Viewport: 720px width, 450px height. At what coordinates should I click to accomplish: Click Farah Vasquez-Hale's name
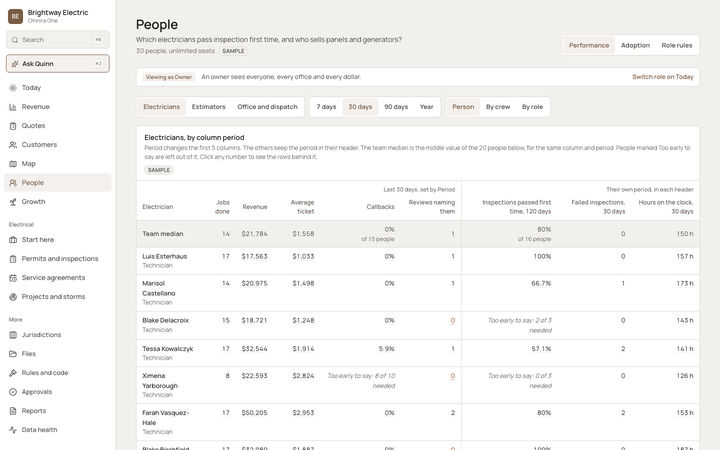click(165, 418)
